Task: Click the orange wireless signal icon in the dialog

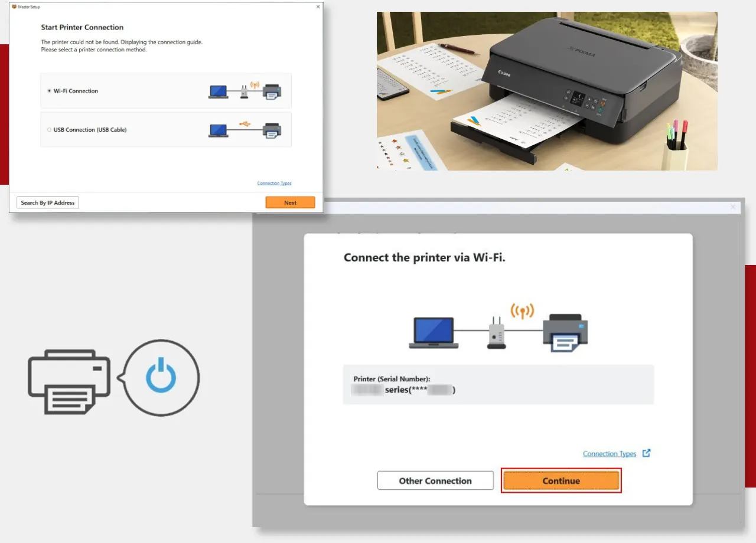Action: (522, 311)
